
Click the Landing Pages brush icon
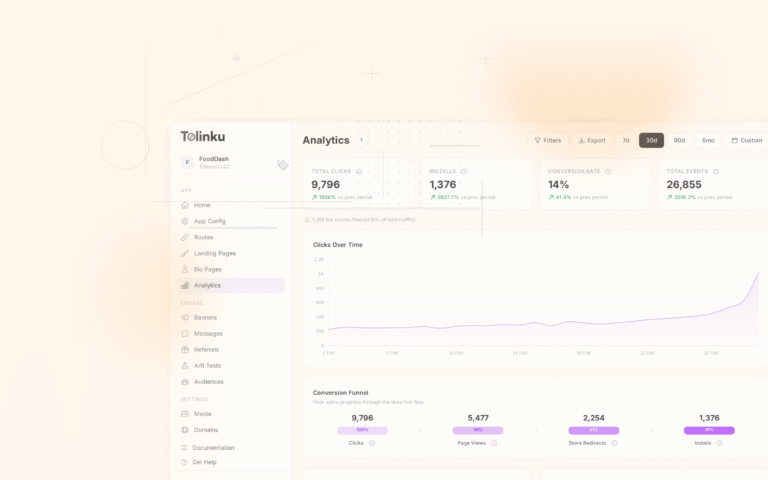pyautogui.click(x=185, y=253)
